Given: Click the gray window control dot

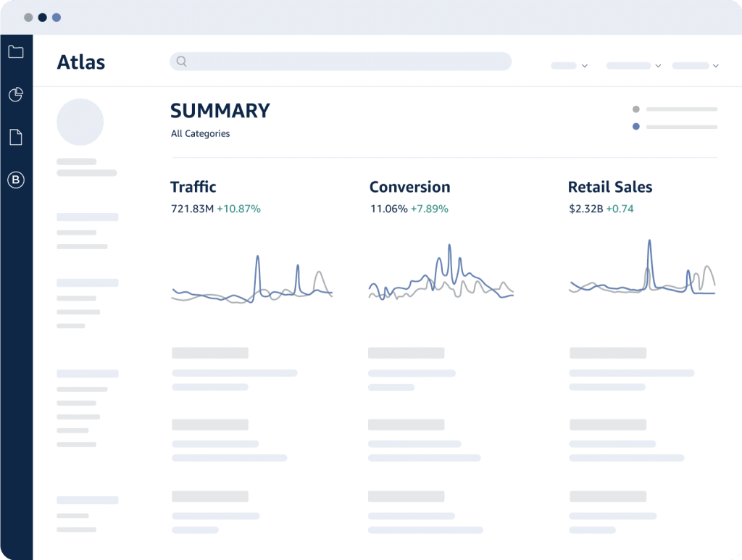Looking at the screenshot, I should tap(28, 17).
